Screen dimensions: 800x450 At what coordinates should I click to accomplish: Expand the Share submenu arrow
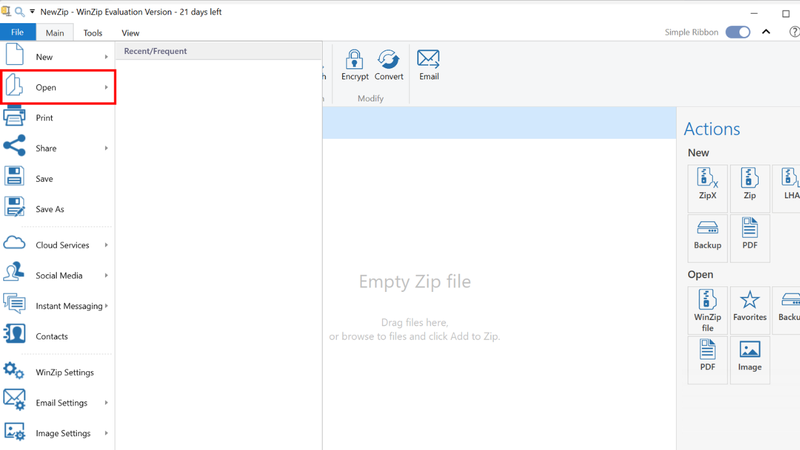click(x=106, y=148)
